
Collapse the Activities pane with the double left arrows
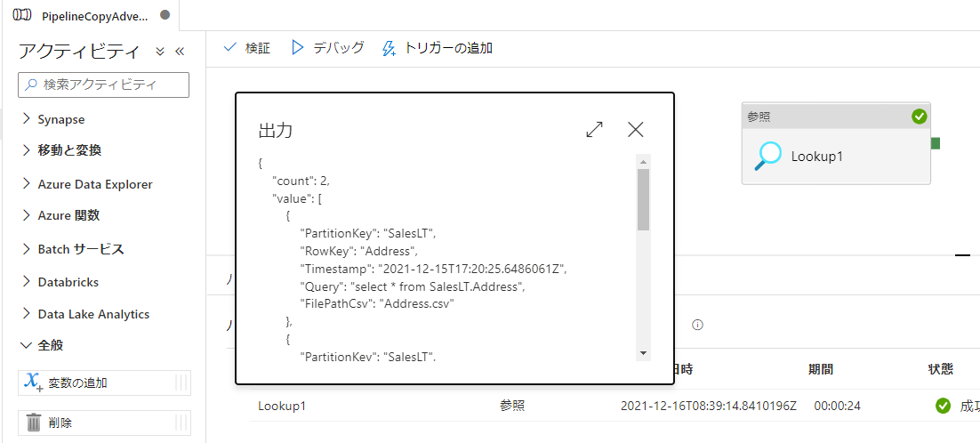[180, 52]
